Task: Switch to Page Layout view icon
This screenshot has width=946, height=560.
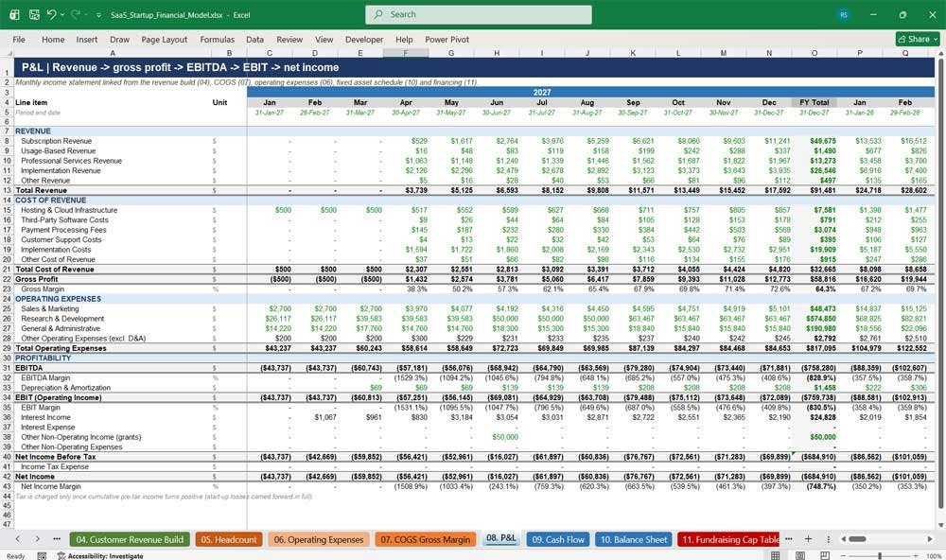Action: (800, 555)
